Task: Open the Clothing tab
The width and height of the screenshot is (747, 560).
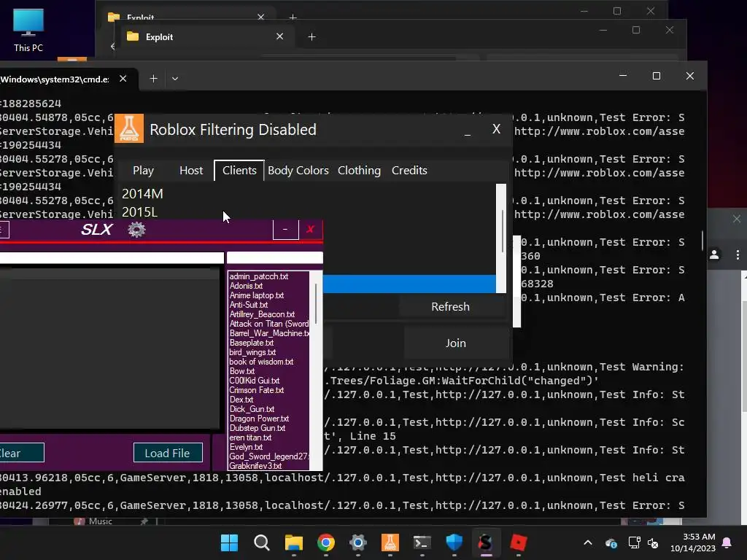Action: (x=359, y=171)
